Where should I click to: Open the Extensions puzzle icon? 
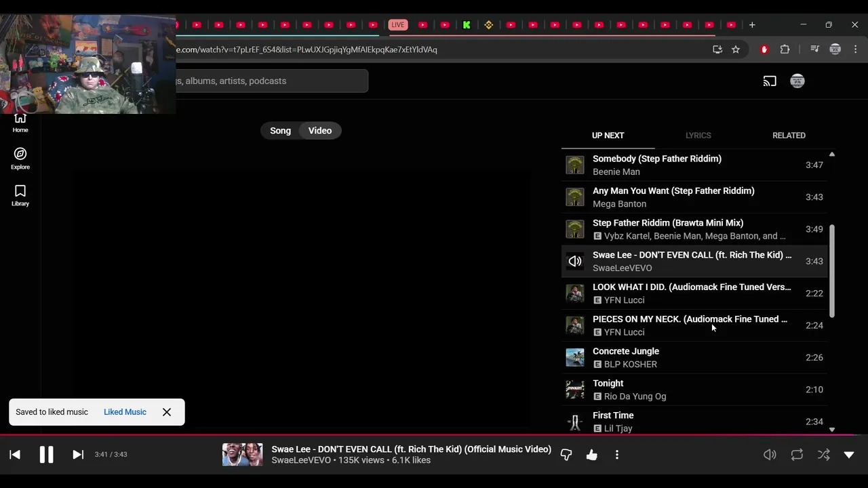[785, 49]
